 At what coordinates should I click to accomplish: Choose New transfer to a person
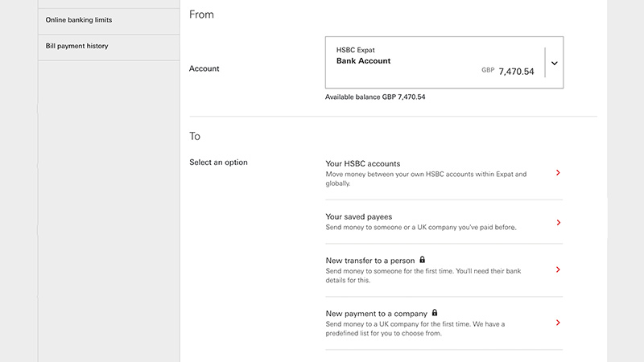[444, 270]
